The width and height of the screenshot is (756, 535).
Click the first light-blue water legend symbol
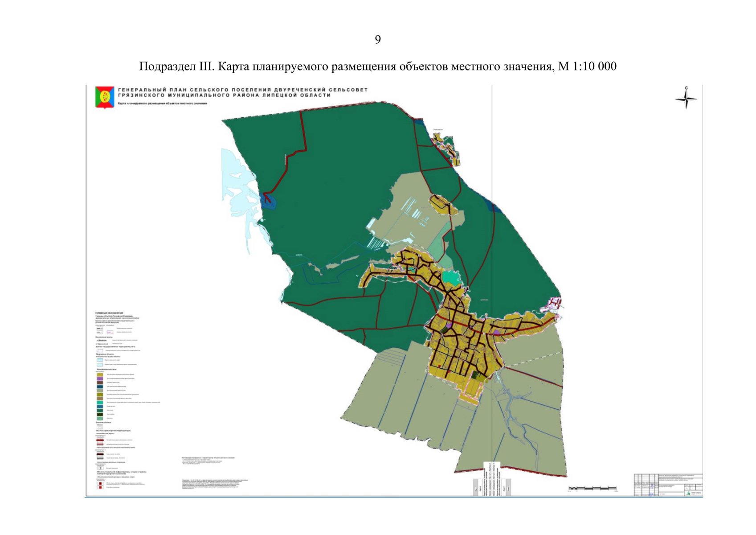point(100,360)
